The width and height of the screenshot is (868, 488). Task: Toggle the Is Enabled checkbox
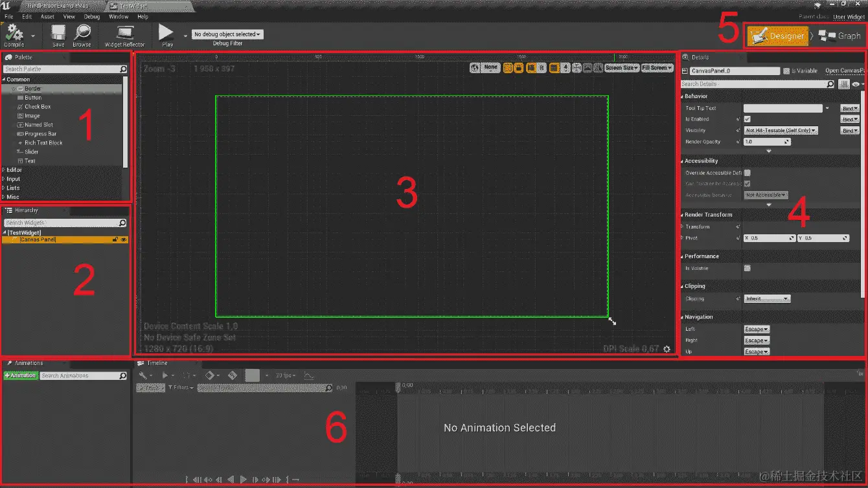coord(747,119)
